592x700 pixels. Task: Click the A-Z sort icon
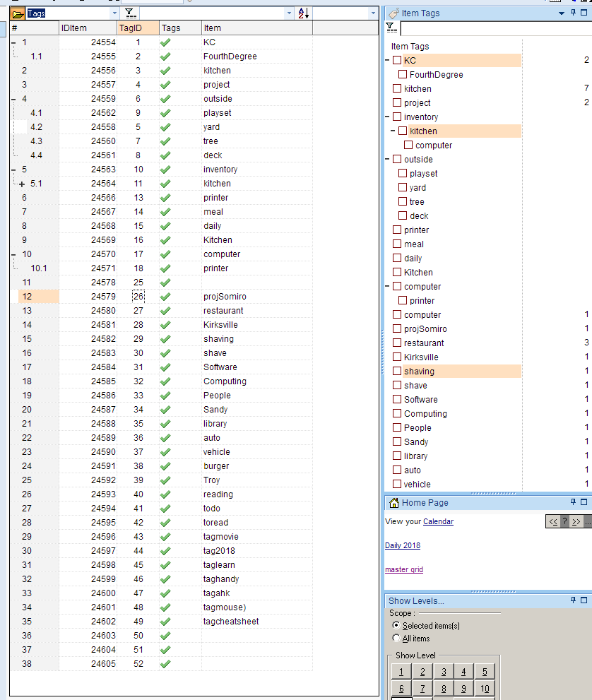(x=304, y=13)
